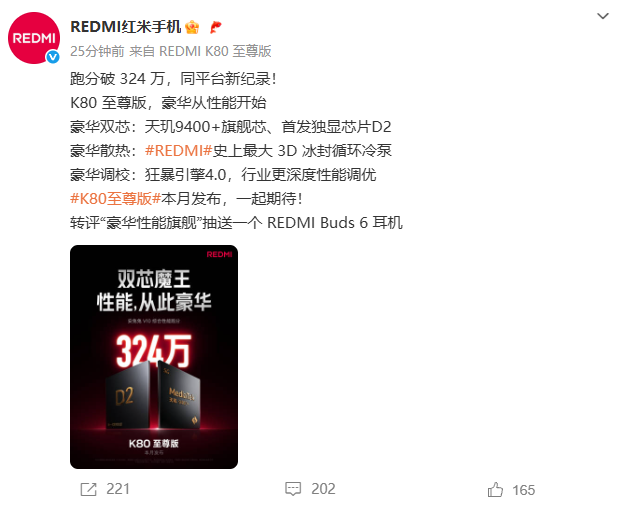Click the like count 165
623x508 pixels.
(x=524, y=490)
